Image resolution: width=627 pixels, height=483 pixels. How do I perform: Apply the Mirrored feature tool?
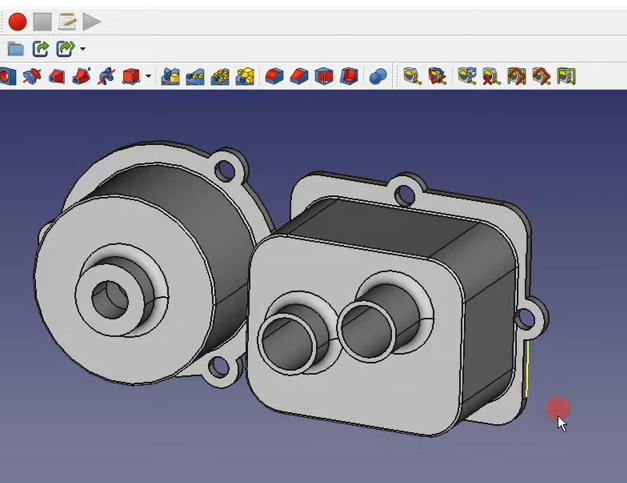pos(171,76)
